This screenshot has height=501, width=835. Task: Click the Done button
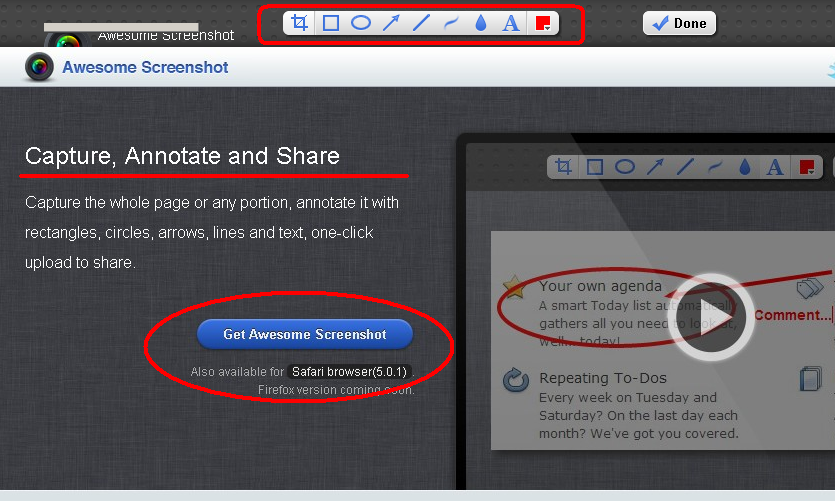pos(680,23)
